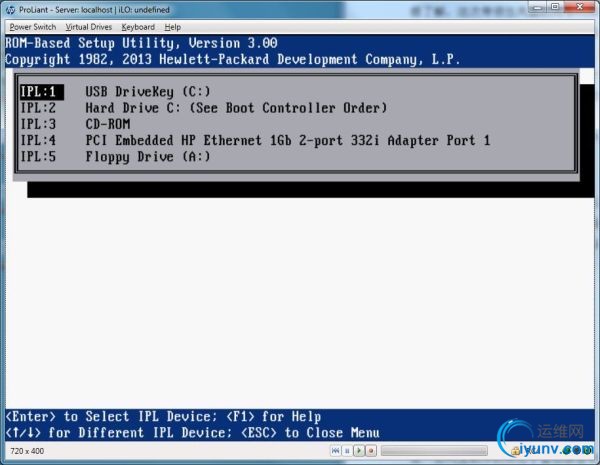Close the ProLiant console window

pos(579,7)
